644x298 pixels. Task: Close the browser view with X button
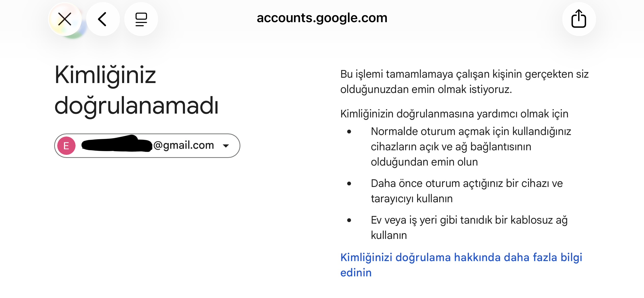65,19
